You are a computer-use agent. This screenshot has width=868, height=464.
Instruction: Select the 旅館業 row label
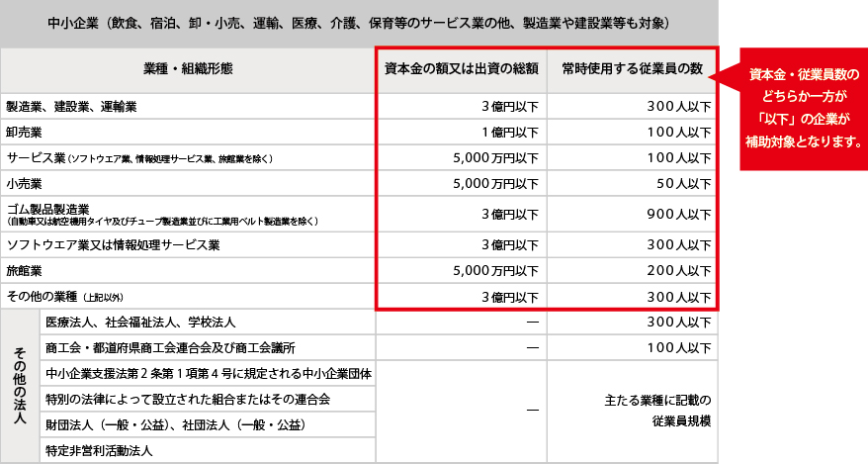(25, 270)
